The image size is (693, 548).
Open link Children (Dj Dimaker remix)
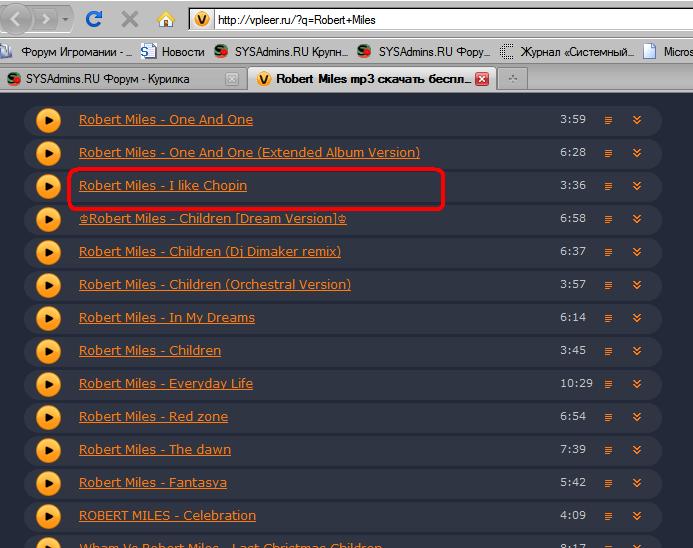[x=210, y=252]
